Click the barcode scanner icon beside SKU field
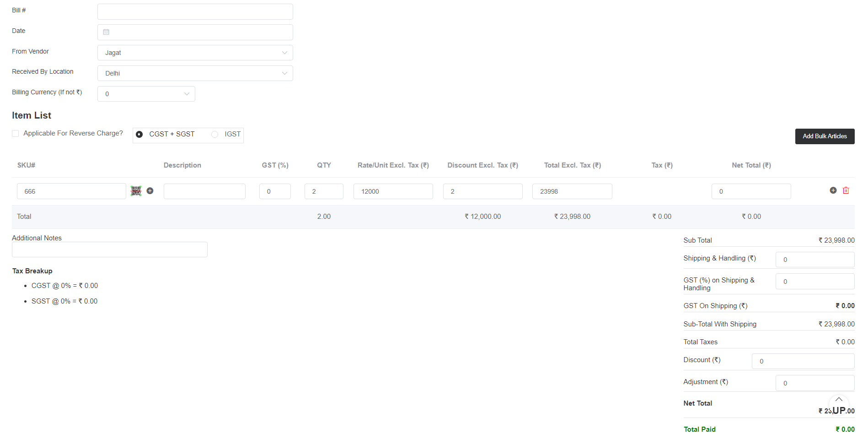Screen dimensions: 868x434 pos(136,190)
